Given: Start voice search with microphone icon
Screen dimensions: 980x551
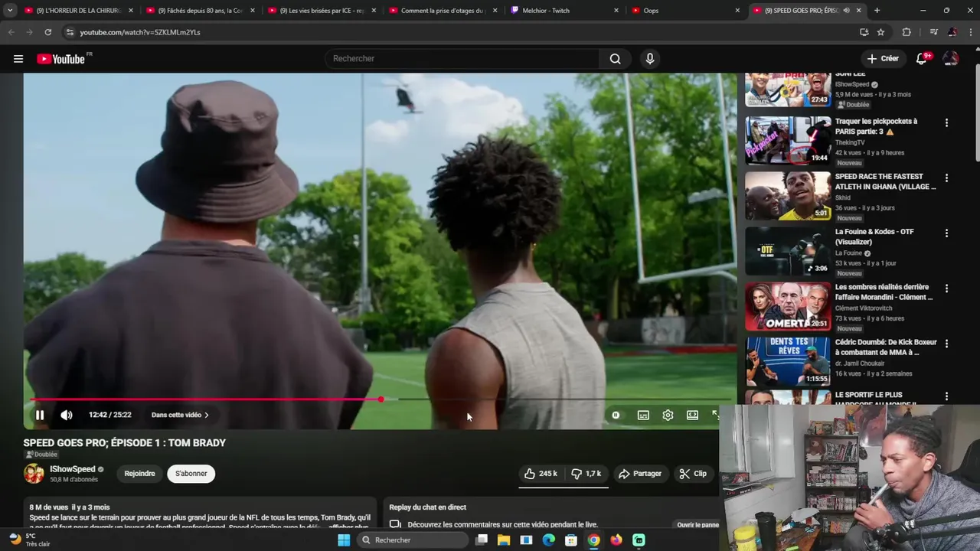Looking at the screenshot, I should point(650,59).
